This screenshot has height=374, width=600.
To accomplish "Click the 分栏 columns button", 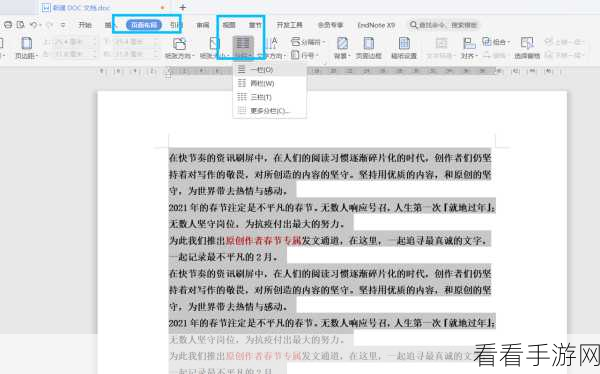I will point(243,48).
